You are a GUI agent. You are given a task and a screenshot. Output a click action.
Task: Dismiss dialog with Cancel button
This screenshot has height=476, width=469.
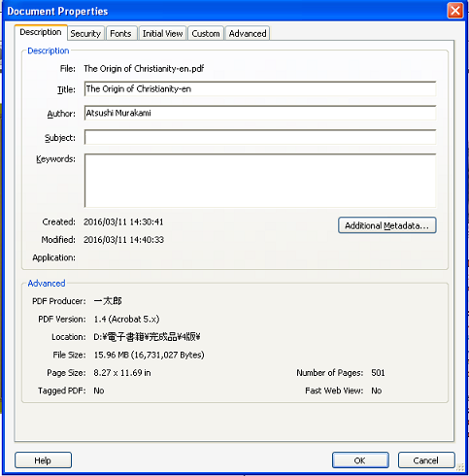(426, 460)
